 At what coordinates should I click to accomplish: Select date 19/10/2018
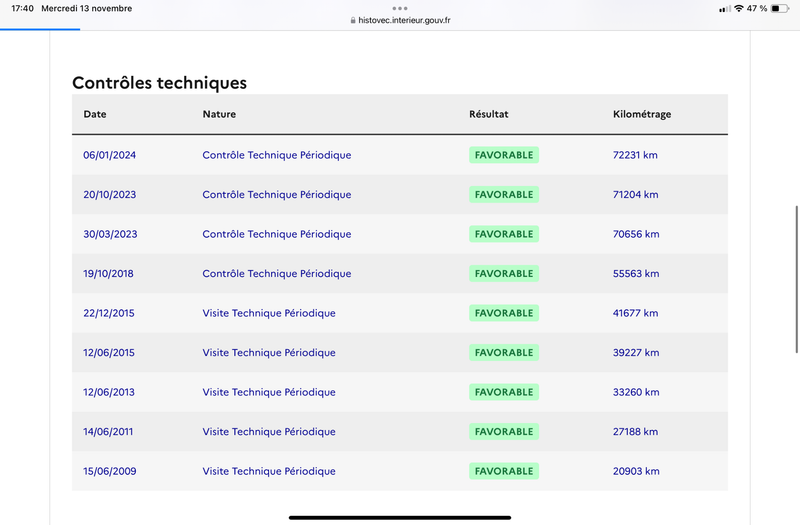108,273
